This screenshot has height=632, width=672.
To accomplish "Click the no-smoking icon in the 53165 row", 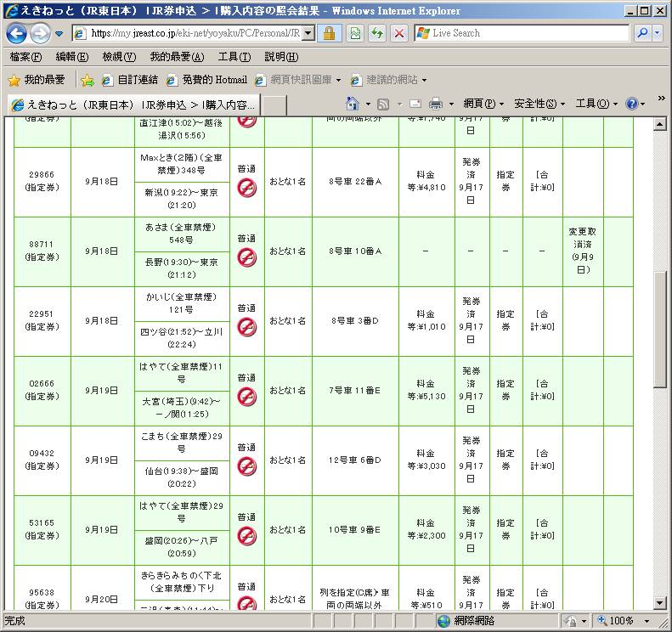I will 247,536.
